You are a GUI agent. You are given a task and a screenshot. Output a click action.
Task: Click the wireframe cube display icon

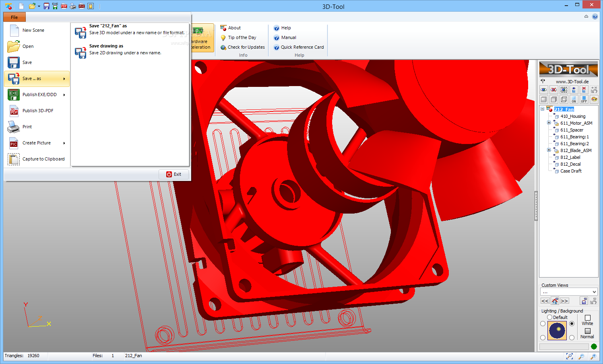(x=564, y=99)
